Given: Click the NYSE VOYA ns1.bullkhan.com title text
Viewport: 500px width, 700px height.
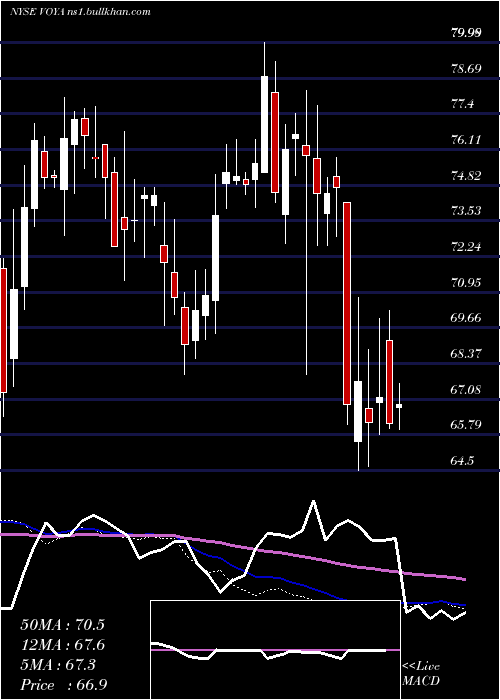Looking at the screenshot, I should click(x=80, y=12).
